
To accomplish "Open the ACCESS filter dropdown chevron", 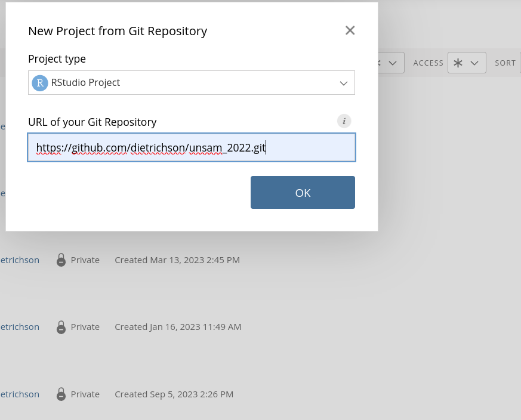I will (475, 63).
